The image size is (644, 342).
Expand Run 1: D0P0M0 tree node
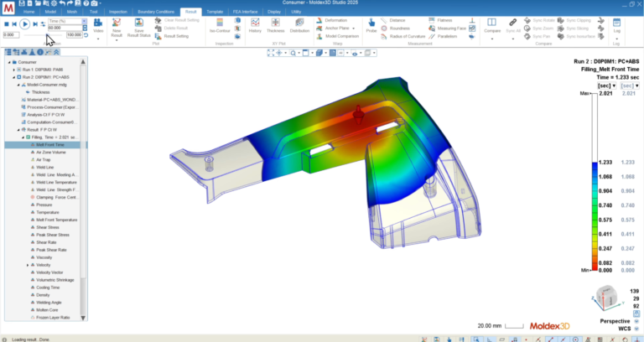[14, 70]
